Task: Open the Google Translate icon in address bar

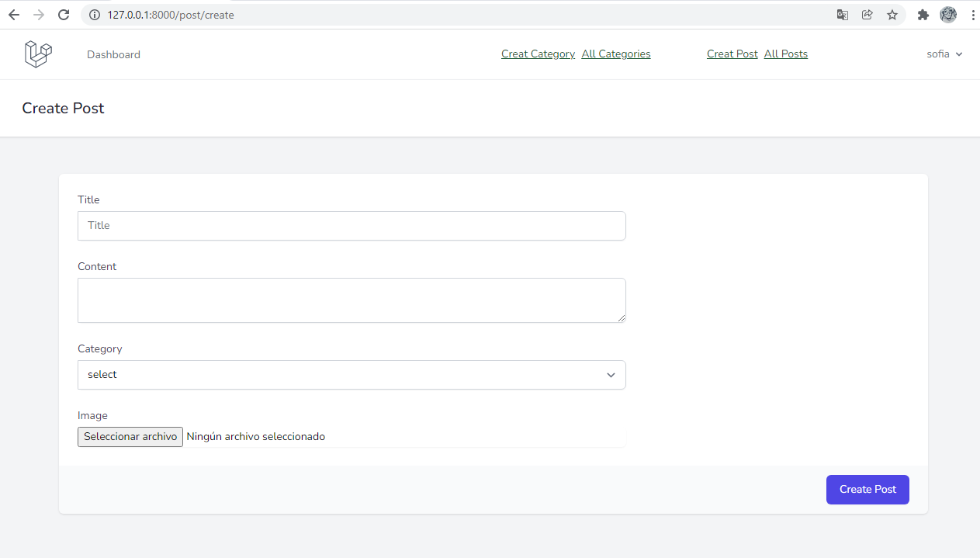Action: tap(843, 15)
